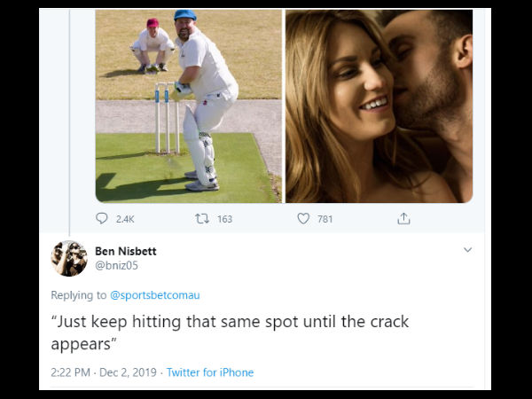Click the 2:22 PM time
Image resolution: width=532 pixels, height=399 pixels.
73,372
